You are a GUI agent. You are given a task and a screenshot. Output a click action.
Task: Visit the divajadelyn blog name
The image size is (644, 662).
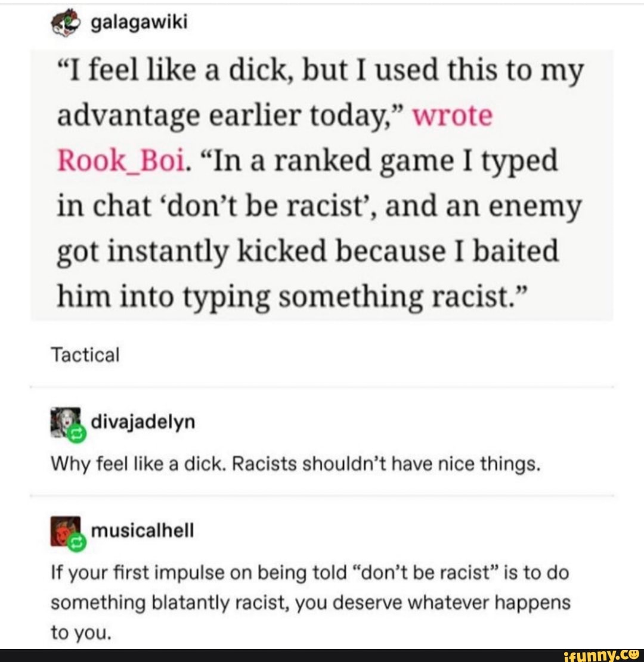pos(143,422)
